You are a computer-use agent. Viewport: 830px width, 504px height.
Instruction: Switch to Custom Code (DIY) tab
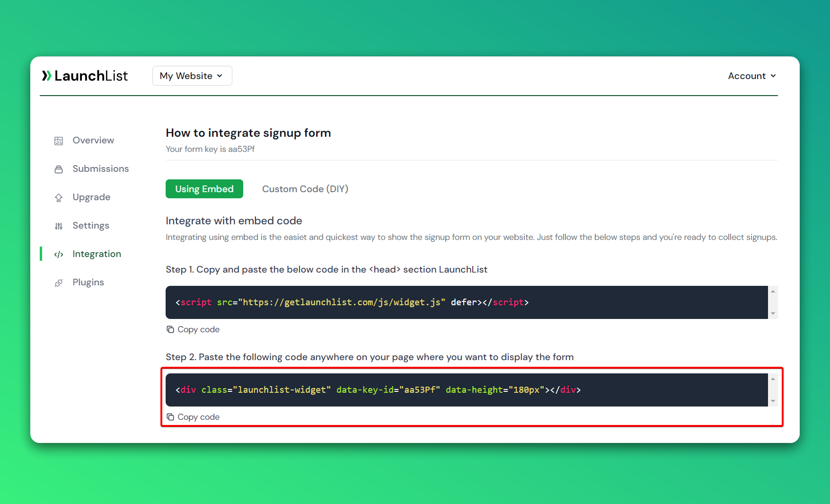[x=305, y=189]
